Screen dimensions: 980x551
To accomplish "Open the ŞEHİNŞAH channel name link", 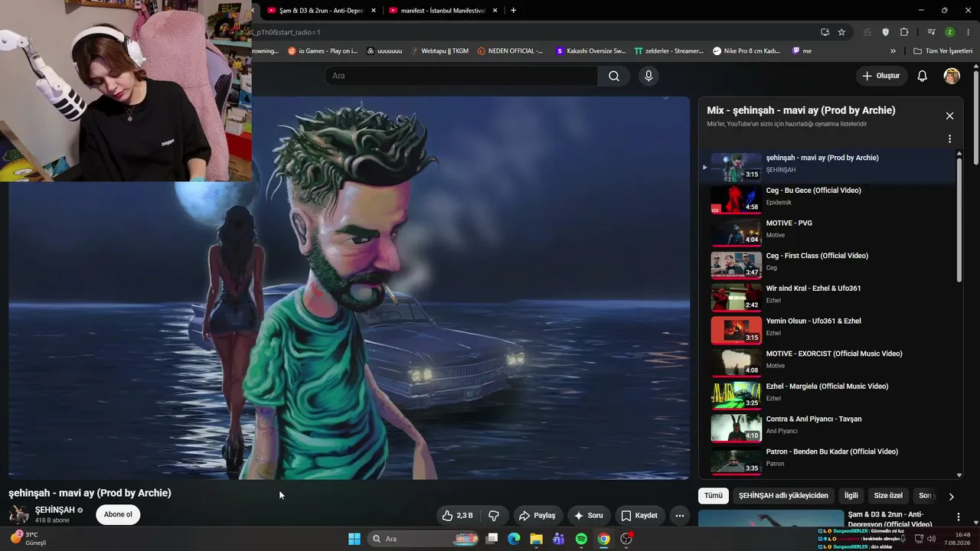I will [55, 510].
